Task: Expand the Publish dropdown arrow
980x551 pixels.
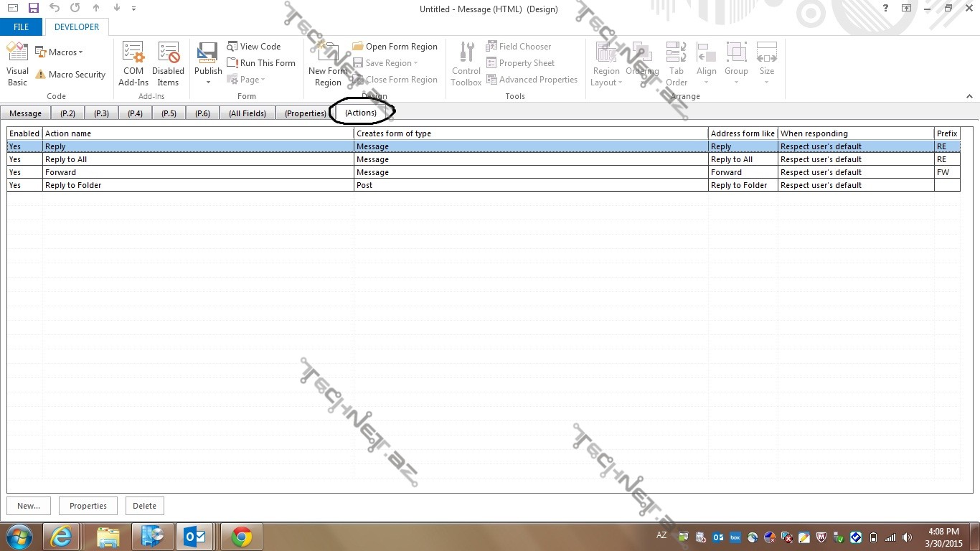Action: tap(208, 83)
